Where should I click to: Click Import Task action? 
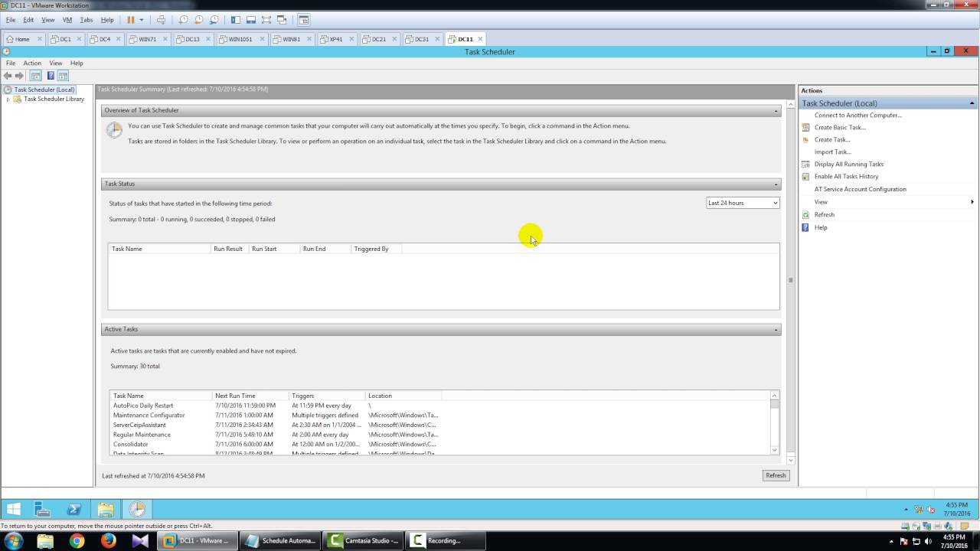[833, 152]
